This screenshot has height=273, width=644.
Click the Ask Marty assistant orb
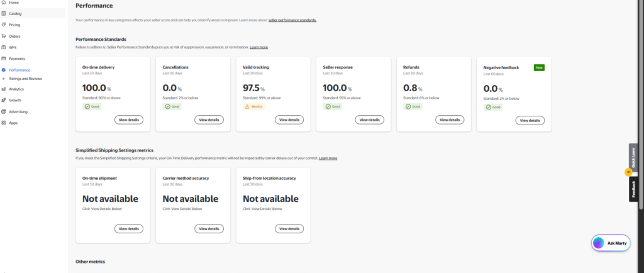pos(599,243)
